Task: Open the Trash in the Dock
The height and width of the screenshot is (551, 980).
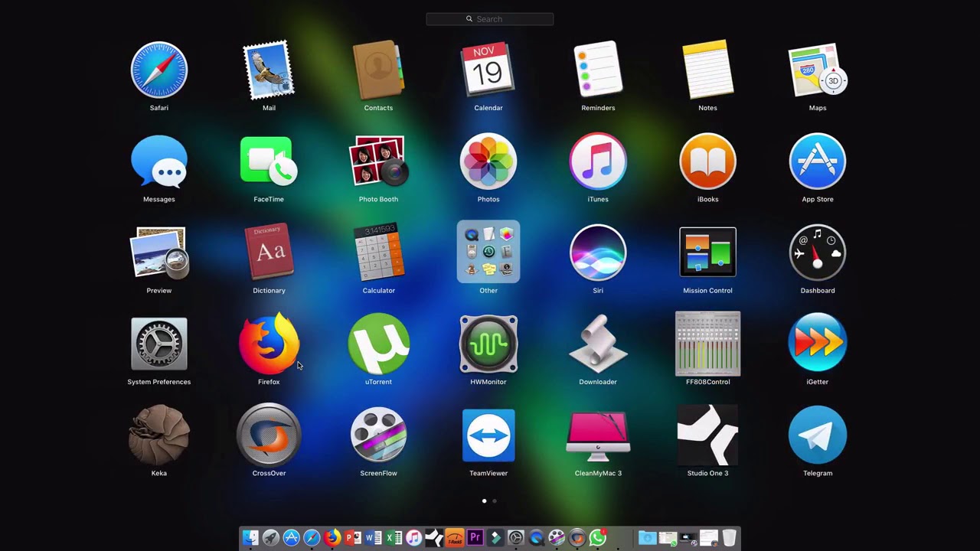Action: 729,538
